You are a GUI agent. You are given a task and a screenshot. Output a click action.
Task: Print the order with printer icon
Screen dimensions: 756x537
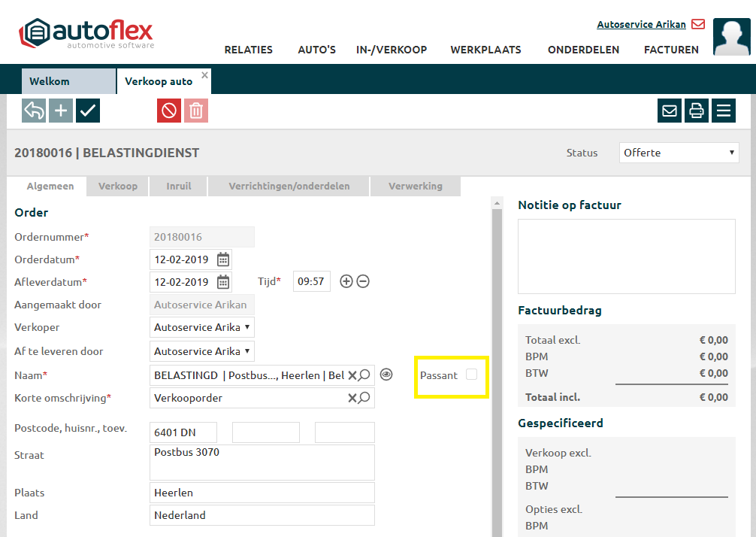(x=697, y=111)
